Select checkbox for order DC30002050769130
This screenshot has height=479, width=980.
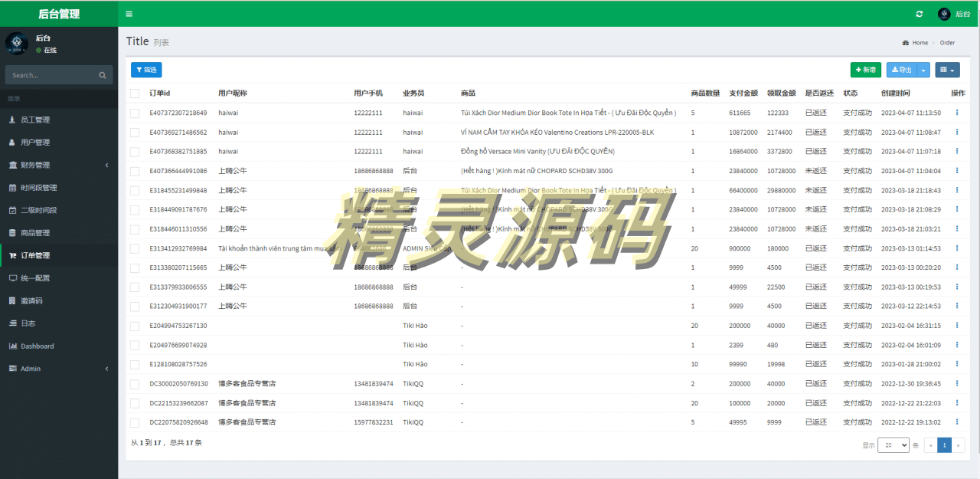click(x=135, y=384)
